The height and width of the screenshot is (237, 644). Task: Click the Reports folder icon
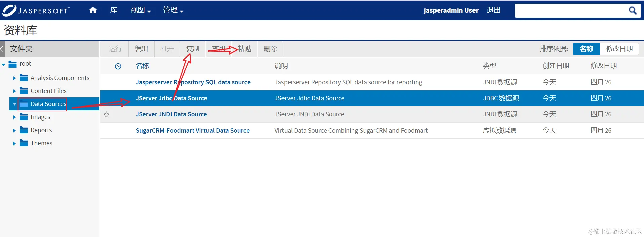point(24,130)
